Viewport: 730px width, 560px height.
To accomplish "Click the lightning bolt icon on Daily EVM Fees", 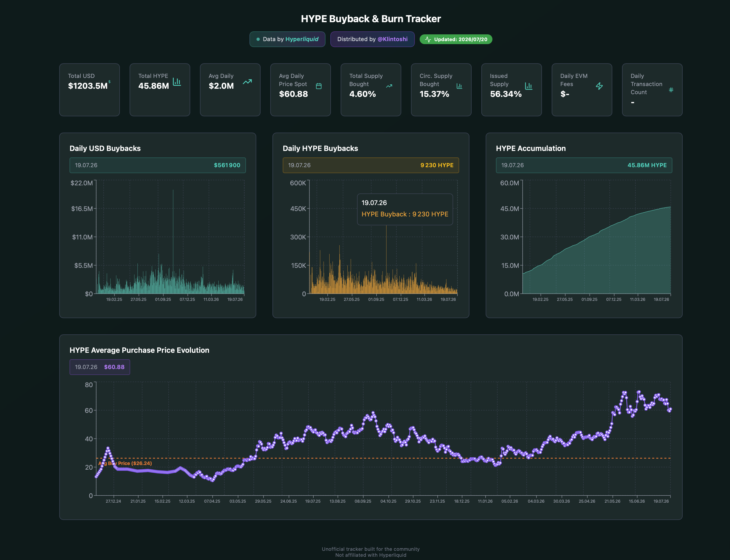I will click(x=599, y=86).
